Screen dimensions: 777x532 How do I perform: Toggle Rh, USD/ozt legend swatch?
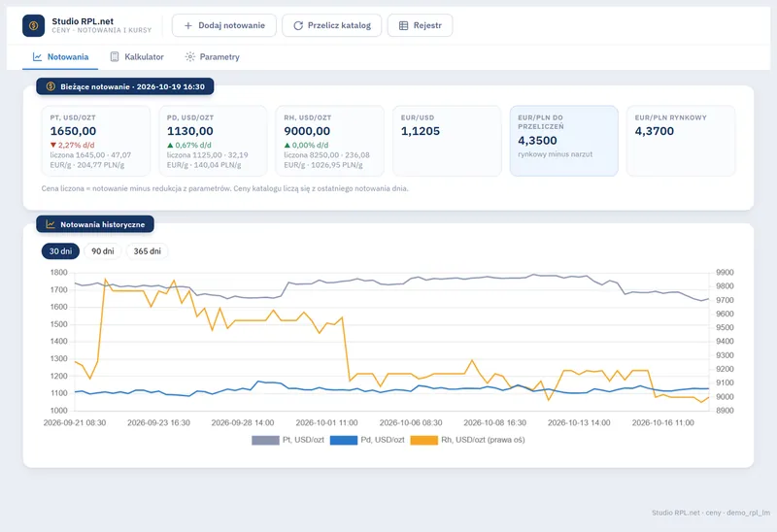(424, 440)
